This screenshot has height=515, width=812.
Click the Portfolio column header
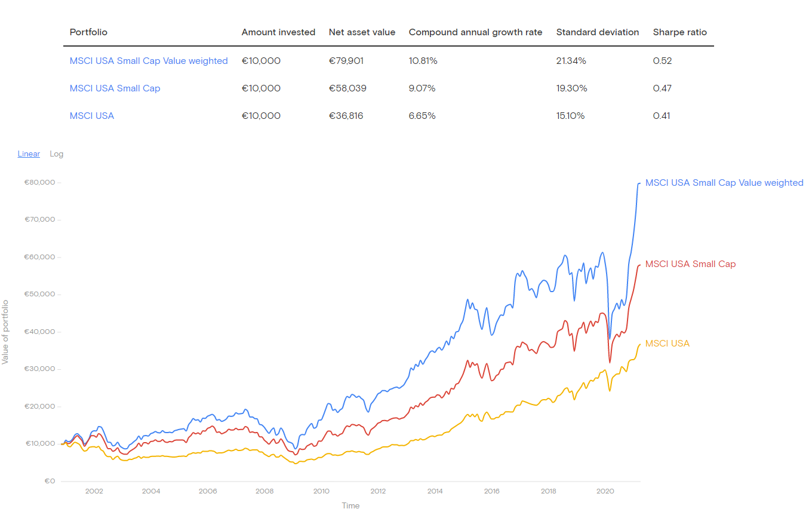coord(88,32)
